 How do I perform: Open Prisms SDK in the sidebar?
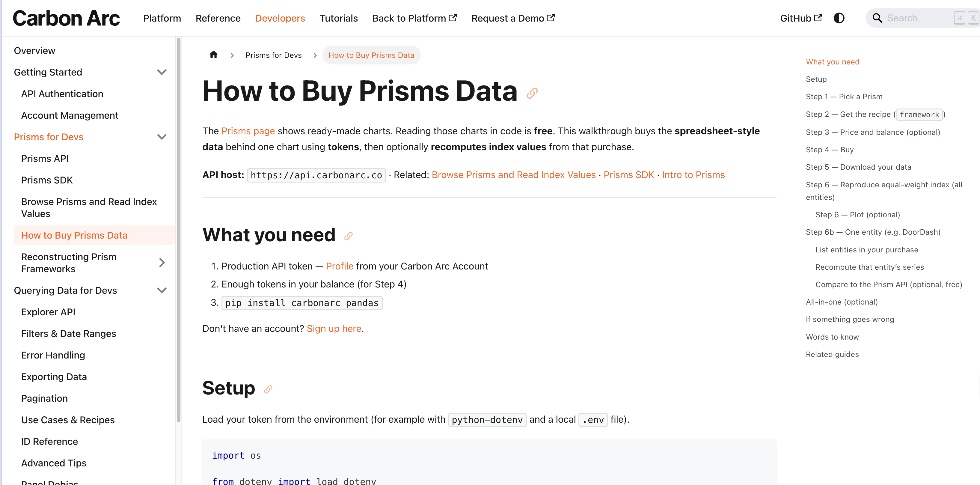click(47, 180)
